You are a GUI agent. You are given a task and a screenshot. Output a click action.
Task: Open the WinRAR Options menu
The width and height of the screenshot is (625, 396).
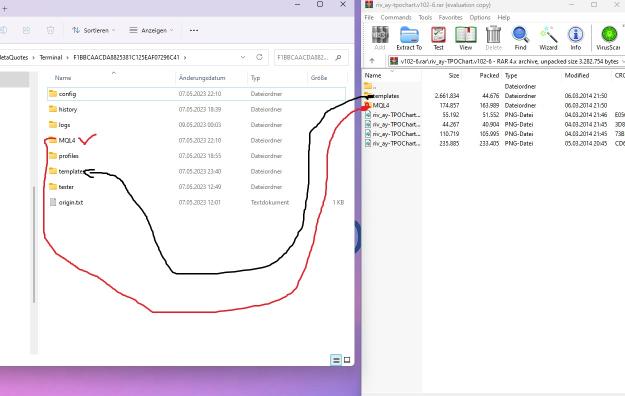(480, 18)
